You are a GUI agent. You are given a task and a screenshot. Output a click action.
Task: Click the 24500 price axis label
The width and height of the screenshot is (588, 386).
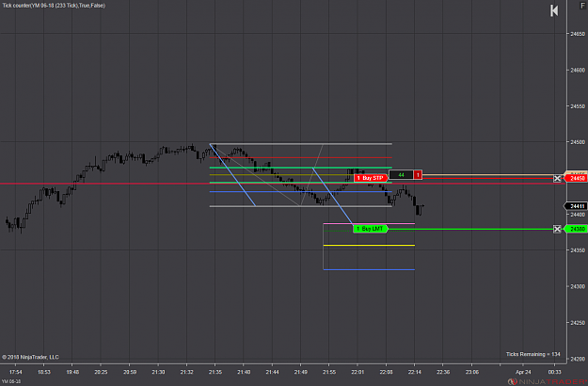(578, 142)
